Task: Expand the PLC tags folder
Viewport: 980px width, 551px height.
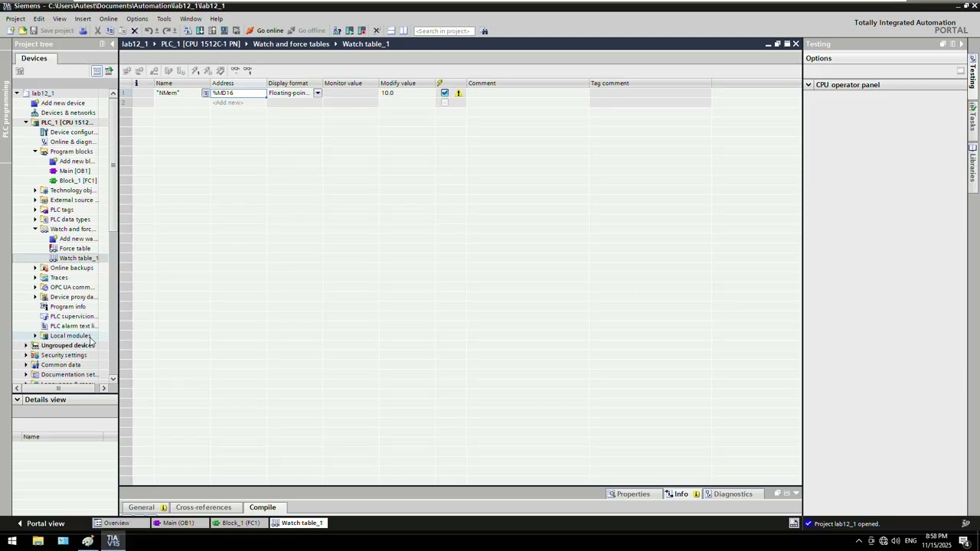Action: coord(35,210)
